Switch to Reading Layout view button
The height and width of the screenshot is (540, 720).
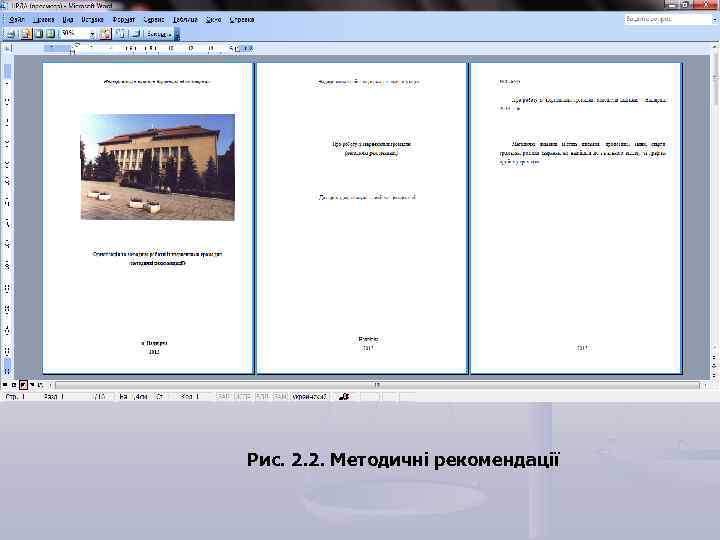coord(40,385)
